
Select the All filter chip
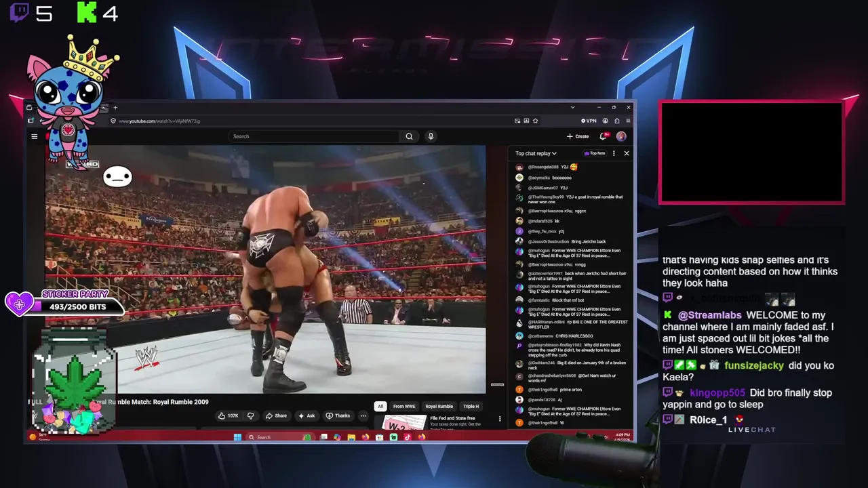click(380, 406)
